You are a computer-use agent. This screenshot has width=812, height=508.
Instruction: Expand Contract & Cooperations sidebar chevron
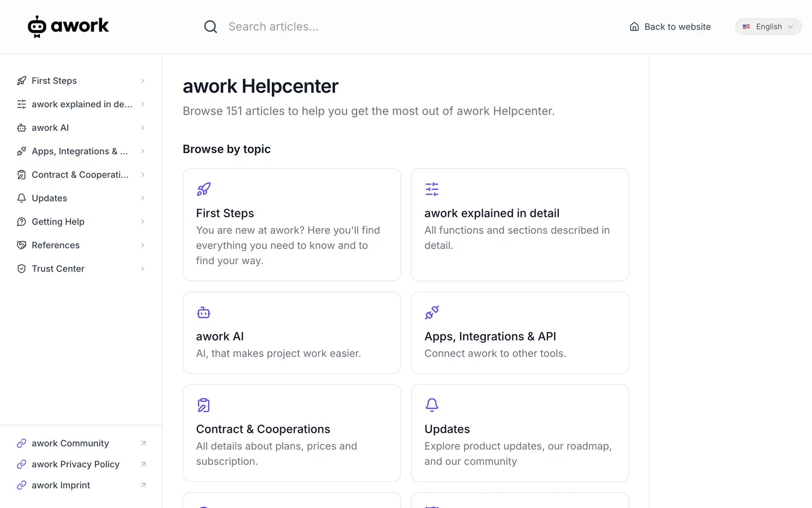tap(143, 175)
